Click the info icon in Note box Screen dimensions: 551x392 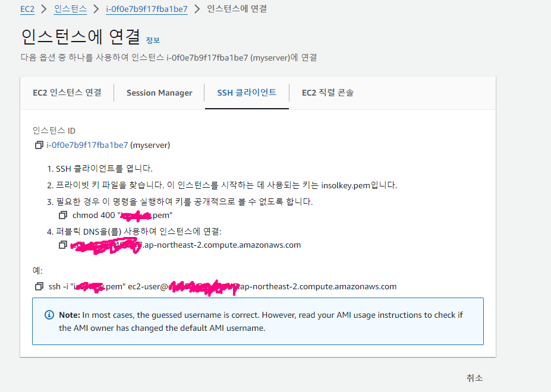point(49,315)
